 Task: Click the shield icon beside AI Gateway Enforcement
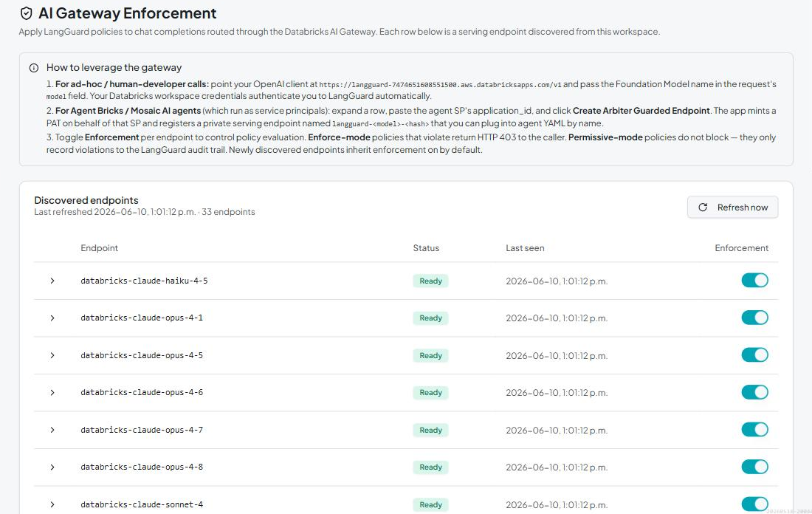pos(26,13)
